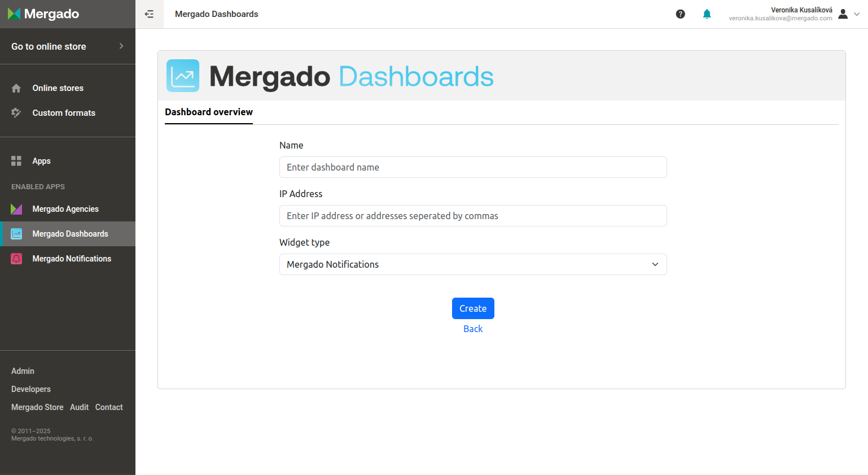Open the Audit footer link

click(x=79, y=407)
